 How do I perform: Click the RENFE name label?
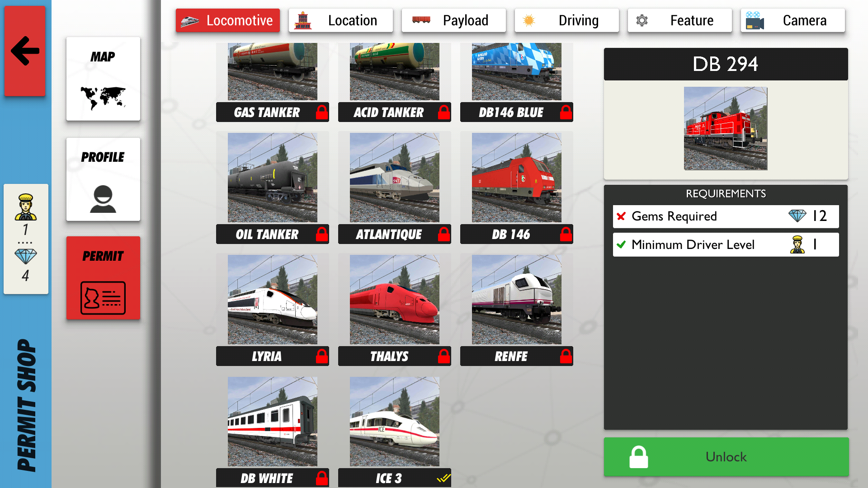(x=511, y=357)
